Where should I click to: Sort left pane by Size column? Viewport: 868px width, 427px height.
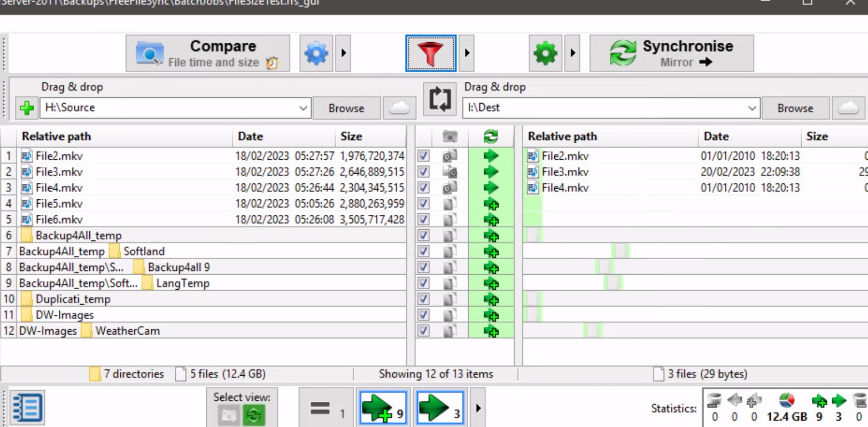point(371,136)
